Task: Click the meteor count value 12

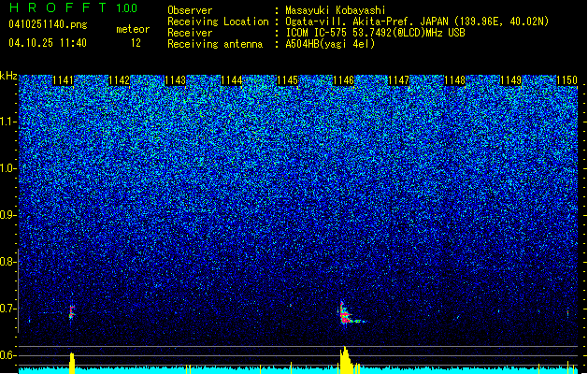Action: [136, 43]
